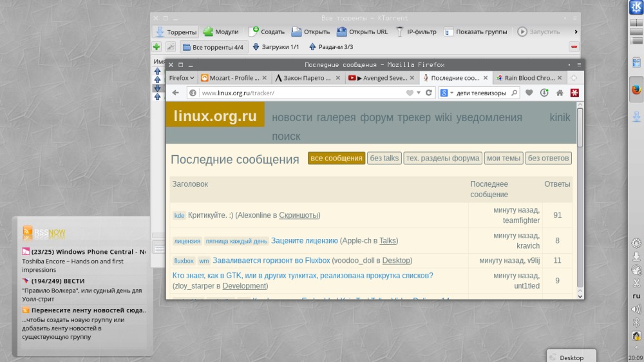644x362 pixels.
Task: Select the Загрузки 1/1 tab
Action: [276, 47]
